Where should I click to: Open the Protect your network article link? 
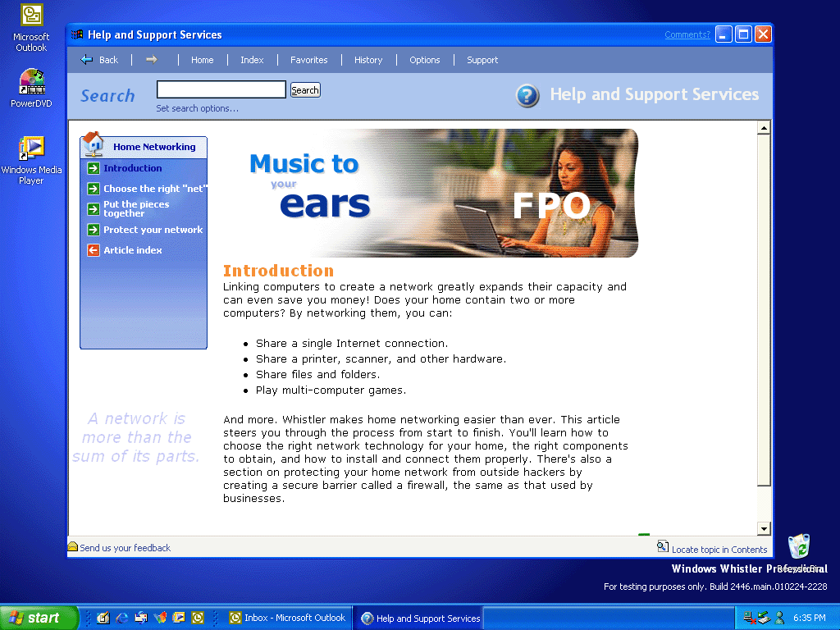(153, 230)
